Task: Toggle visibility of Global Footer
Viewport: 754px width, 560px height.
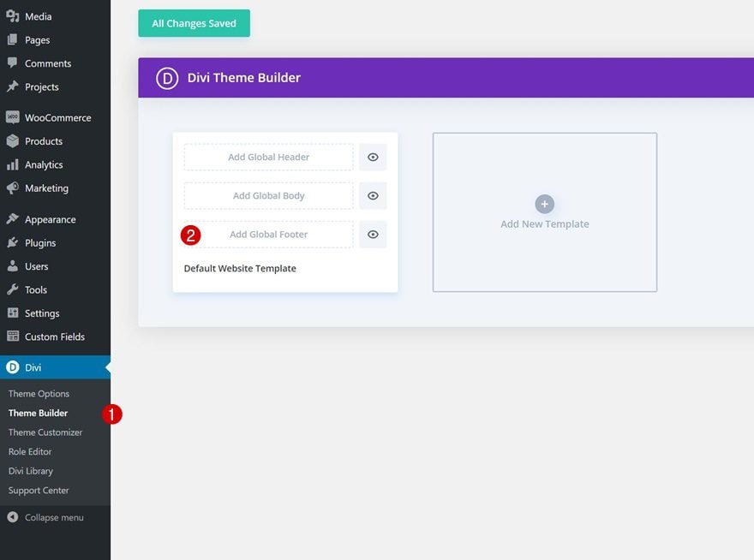Action: [x=373, y=234]
